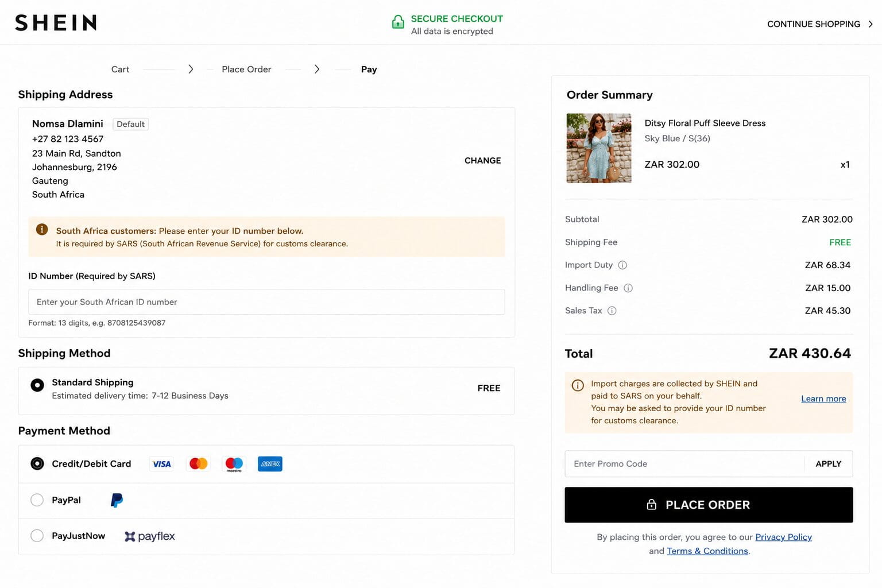Click the Import Duty info icon
The width and height of the screenshot is (882, 588).
(622, 265)
